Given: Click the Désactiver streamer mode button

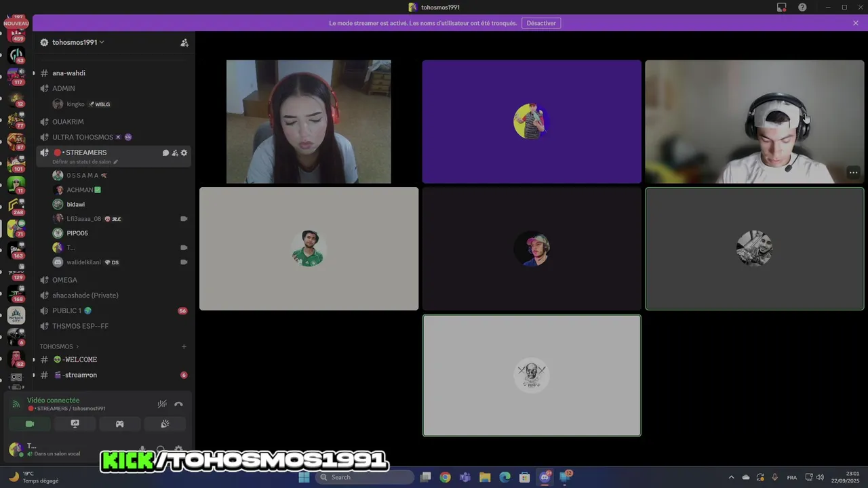Looking at the screenshot, I should pyautogui.click(x=541, y=23).
